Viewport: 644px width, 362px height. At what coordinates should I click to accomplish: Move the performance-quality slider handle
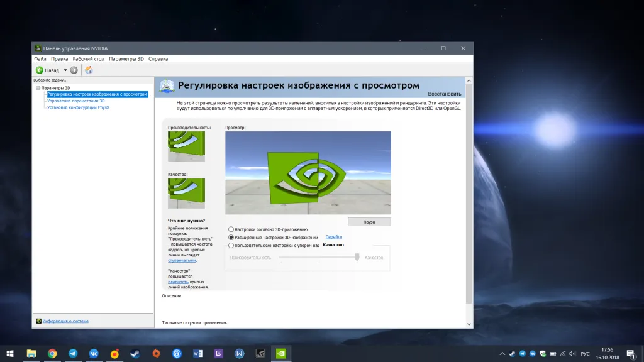click(357, 256)
